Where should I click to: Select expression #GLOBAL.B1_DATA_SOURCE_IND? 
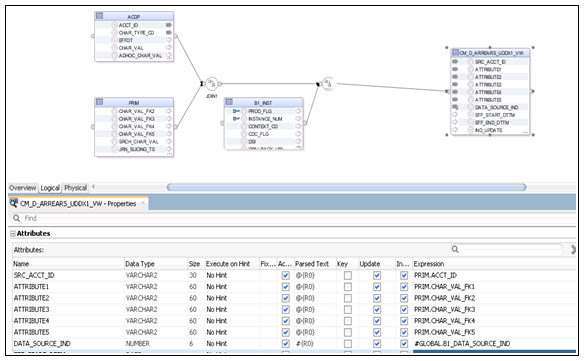(462, 343)
